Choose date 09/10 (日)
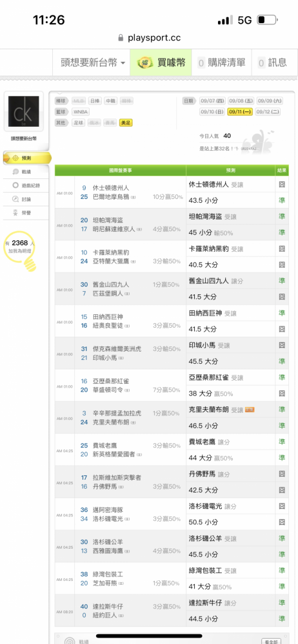Image resolution: width=298 pixels, height=644 pixels. point(212,111)
